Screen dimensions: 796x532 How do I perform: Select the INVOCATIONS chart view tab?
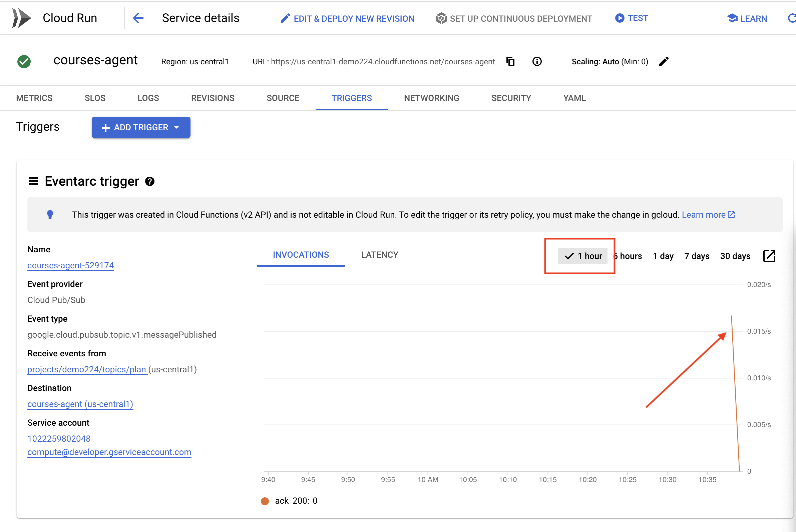pyautogui.click(x=300, y=255)
